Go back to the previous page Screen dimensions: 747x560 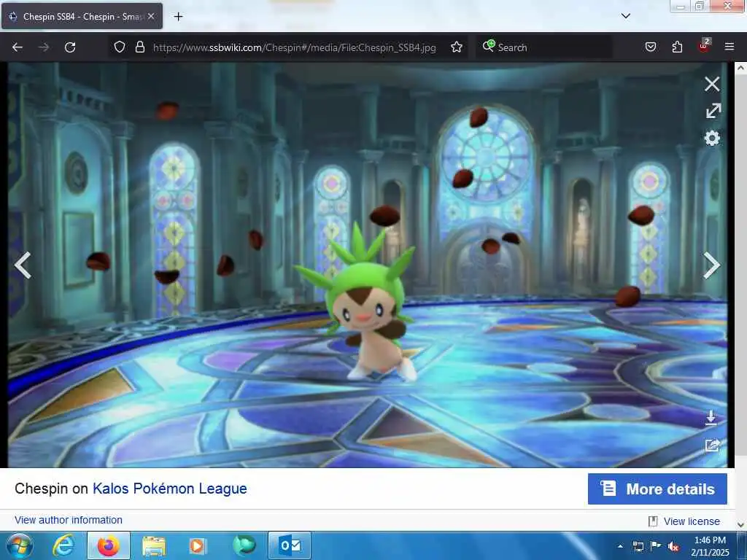coord(18,47)
